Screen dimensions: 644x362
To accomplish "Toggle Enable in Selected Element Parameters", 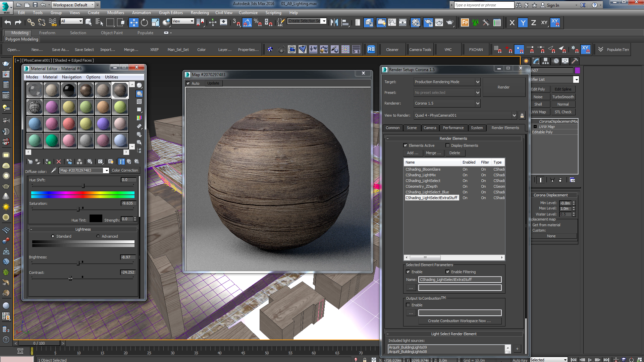I will tap(408, 272).
